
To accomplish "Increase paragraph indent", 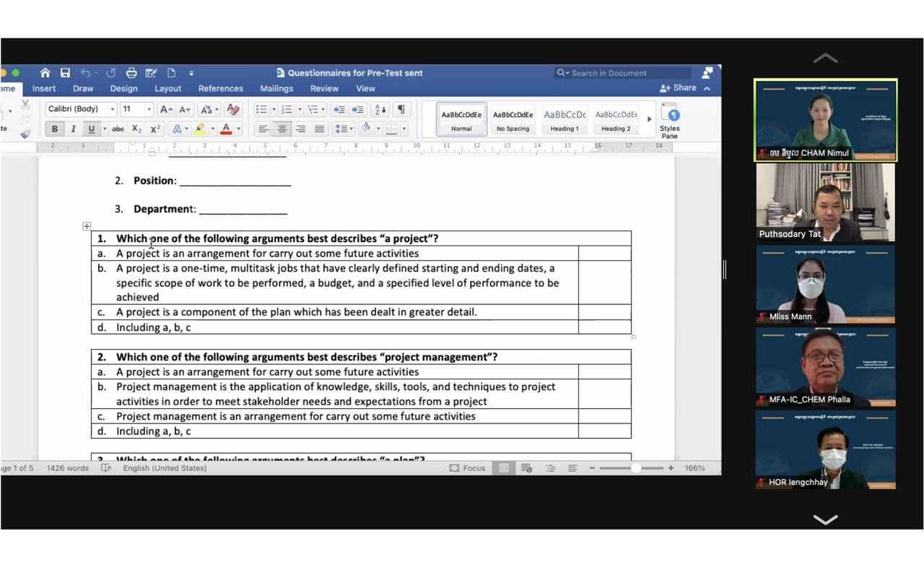I will pos(358,110).
